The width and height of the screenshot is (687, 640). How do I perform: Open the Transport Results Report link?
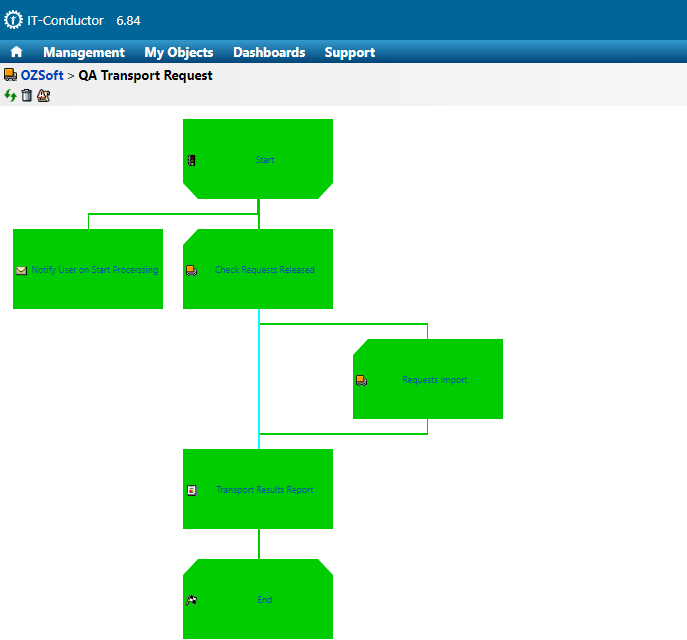tap(264, 490)
